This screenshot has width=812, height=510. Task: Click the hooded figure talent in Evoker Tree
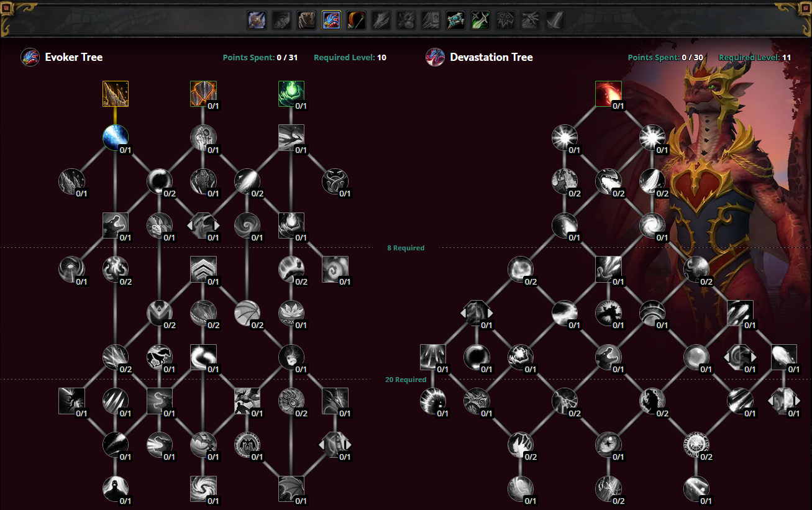[116, 489]
